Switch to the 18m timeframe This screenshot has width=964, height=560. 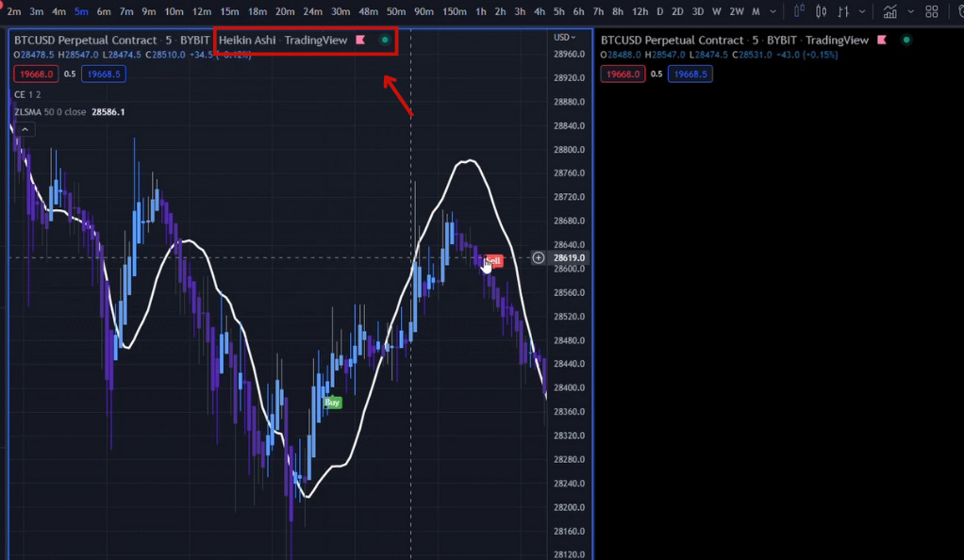(x=257, y=11)
